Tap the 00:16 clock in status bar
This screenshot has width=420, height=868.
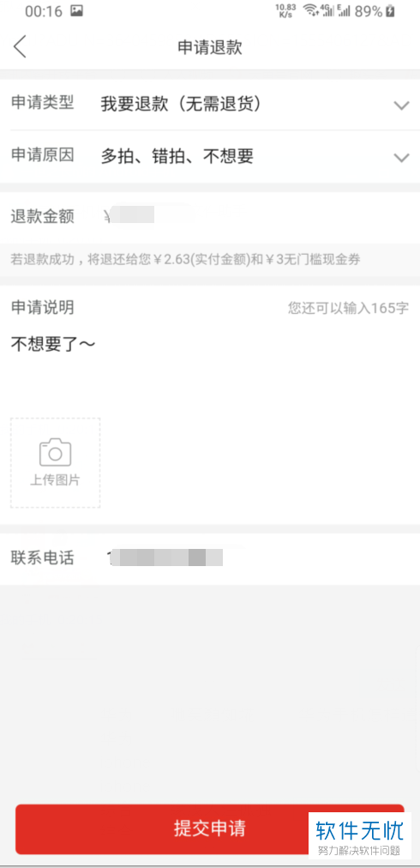pos(44,11)
